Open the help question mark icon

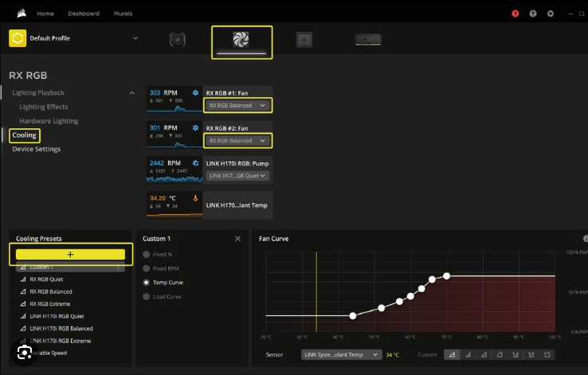[533, 14]
